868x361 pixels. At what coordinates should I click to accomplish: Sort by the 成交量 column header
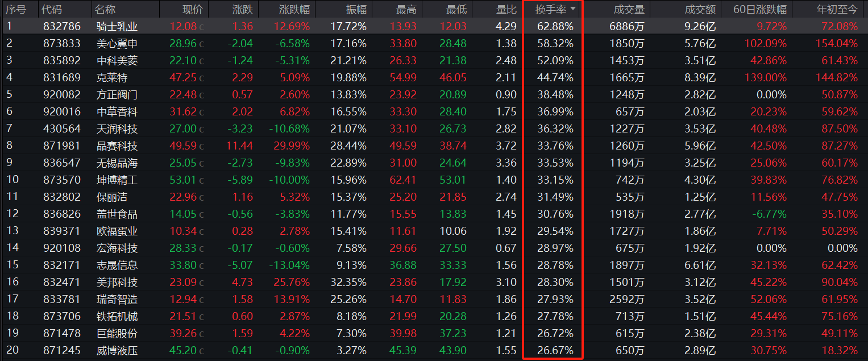click(629, 9)
